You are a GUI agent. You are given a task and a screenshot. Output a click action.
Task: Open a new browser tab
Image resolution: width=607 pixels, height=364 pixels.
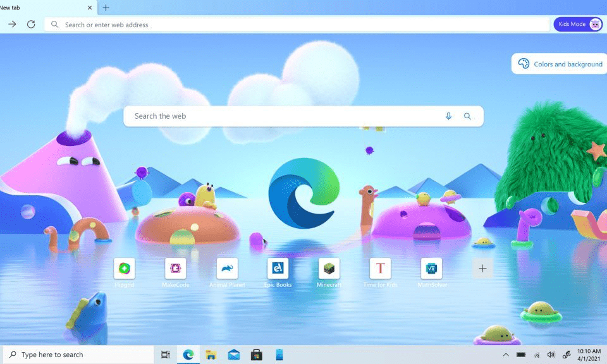click(106, 8)
